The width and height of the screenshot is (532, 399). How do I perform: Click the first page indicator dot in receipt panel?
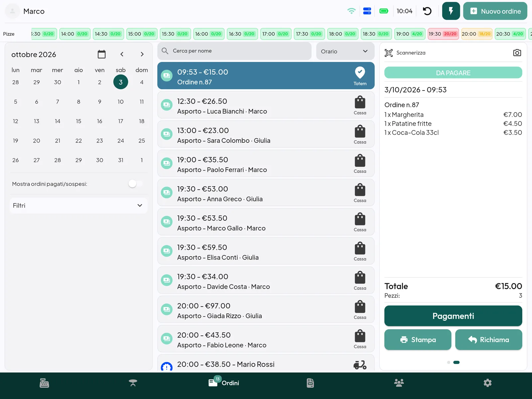pyautogui.click(x=449, y=362)
